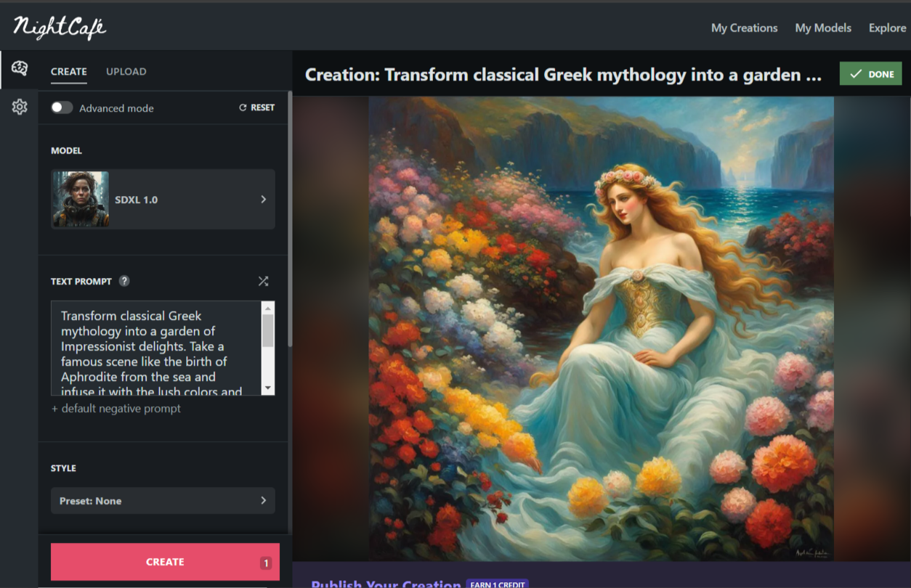
Task: Toggle Advanced mode switch
Action: click(62, 107)
